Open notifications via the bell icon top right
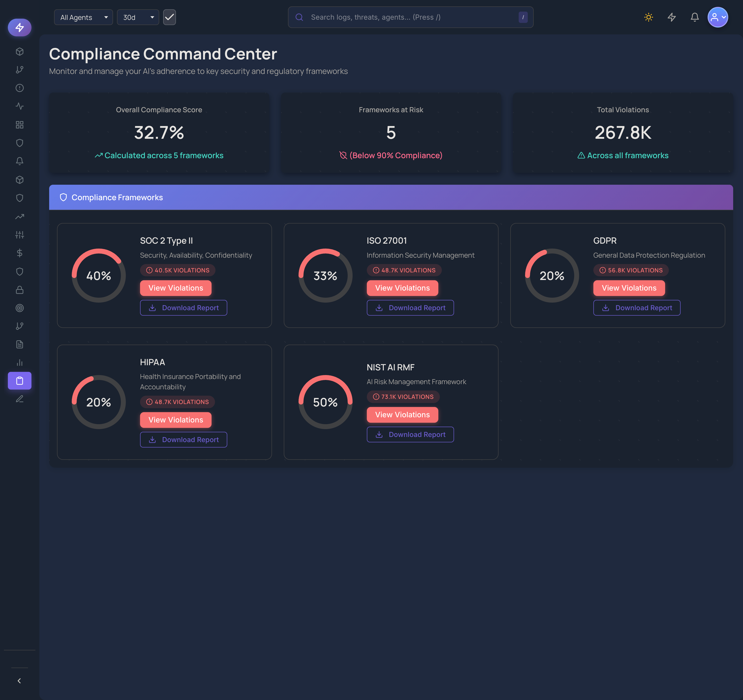This screenshot has width=743, height=700. click(695, 17)
